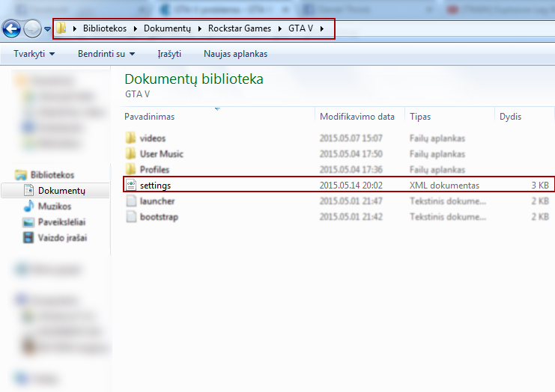Image resolution: width=555 pixels, height=392 pixels.
Task: Select the settings XML file icon
Action: pos(131,185)
